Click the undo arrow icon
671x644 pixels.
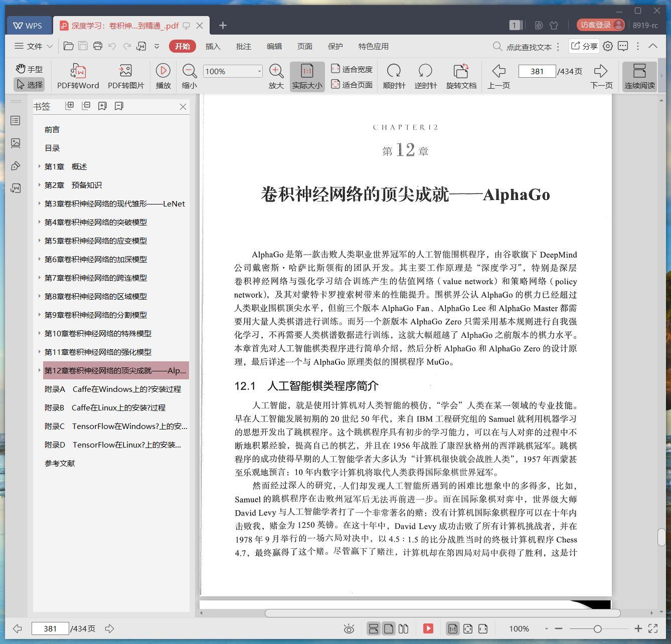(x=112, y=46)
